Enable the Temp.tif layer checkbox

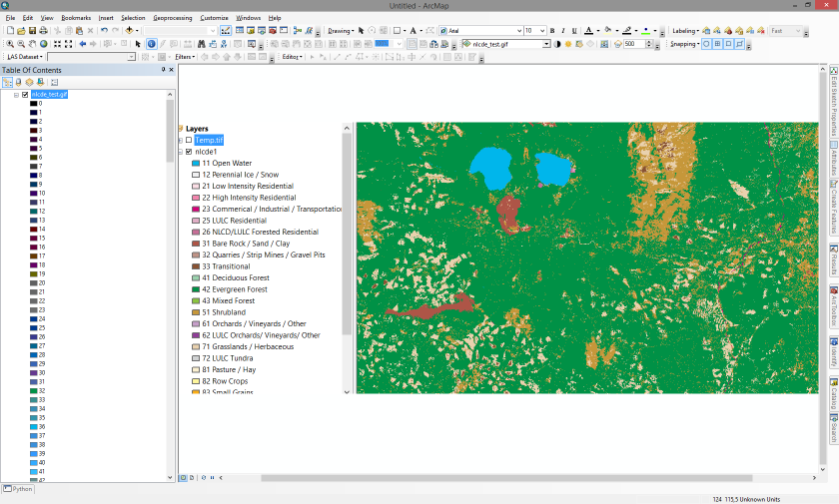pyautogui.click(x=188, y=140)
